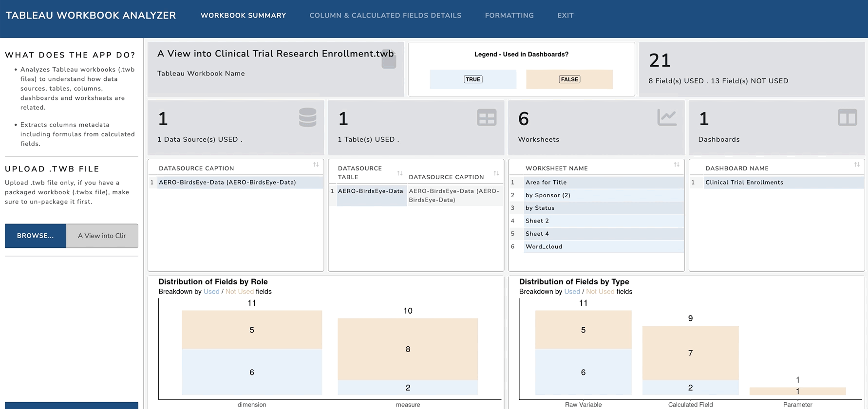Viewport: 868px width, 409px height.
Task: Sort the Worksheet Name column
Action: pyautogui.click(x=676, y=165)
